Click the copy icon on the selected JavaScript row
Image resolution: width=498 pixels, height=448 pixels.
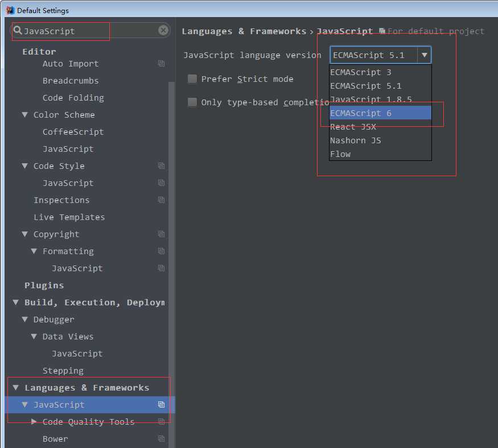pyautogui.click(x=161, y=405)
